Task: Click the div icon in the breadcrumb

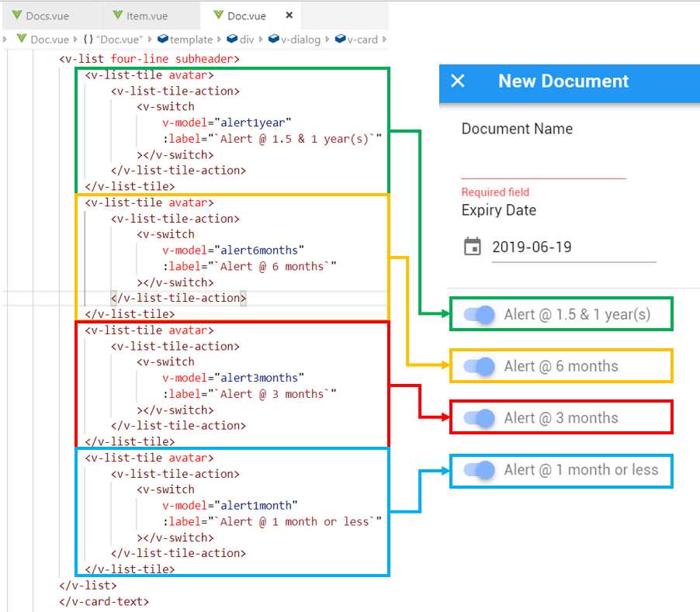Action: click(231, 39)
